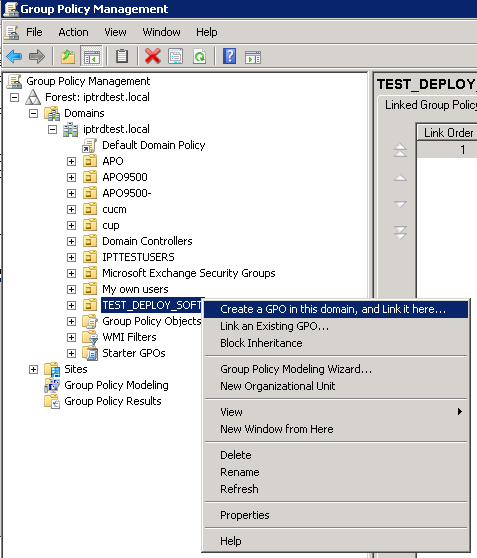This screenshot has width=477, height=558.
Task: Click the MMC icon beside File menu
Action: (x=12, y=32)
